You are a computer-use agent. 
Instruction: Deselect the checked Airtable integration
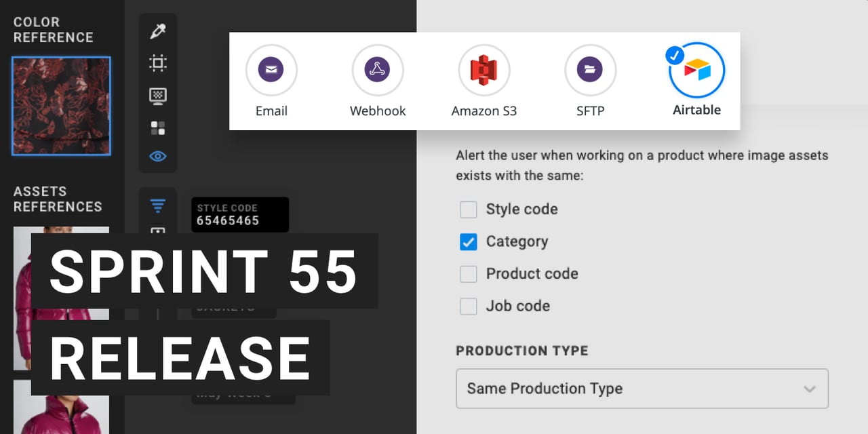pyautogui.click(x=696, y=70)
